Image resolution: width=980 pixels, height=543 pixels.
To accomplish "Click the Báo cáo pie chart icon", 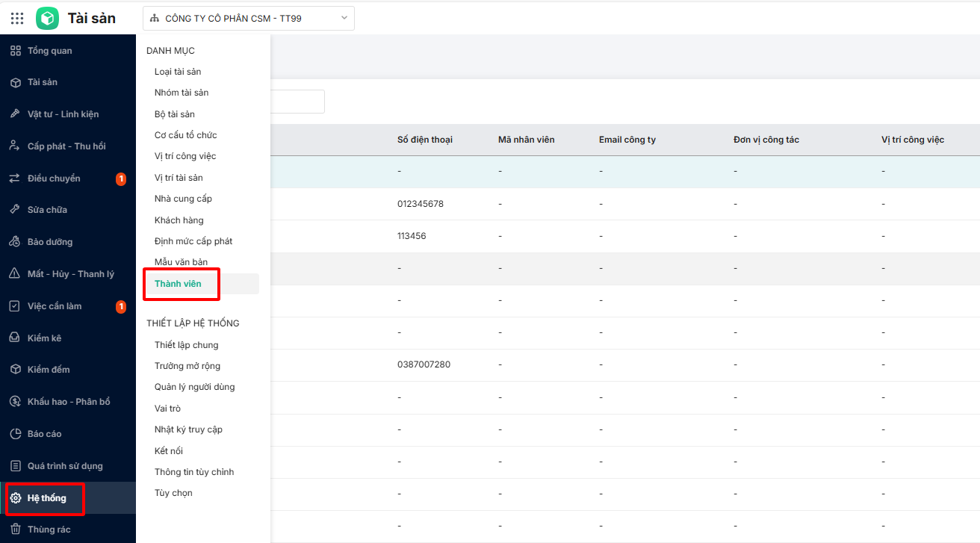I will pos(15,434).
